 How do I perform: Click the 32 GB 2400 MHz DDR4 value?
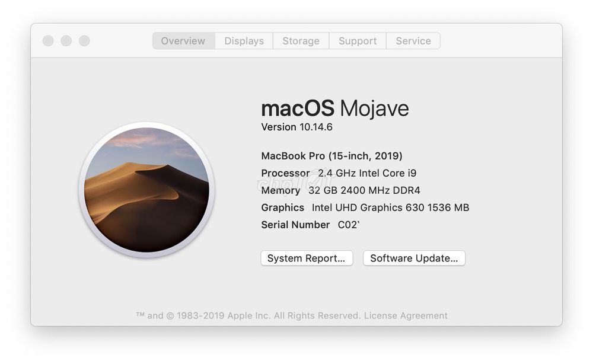pos(364,190)
